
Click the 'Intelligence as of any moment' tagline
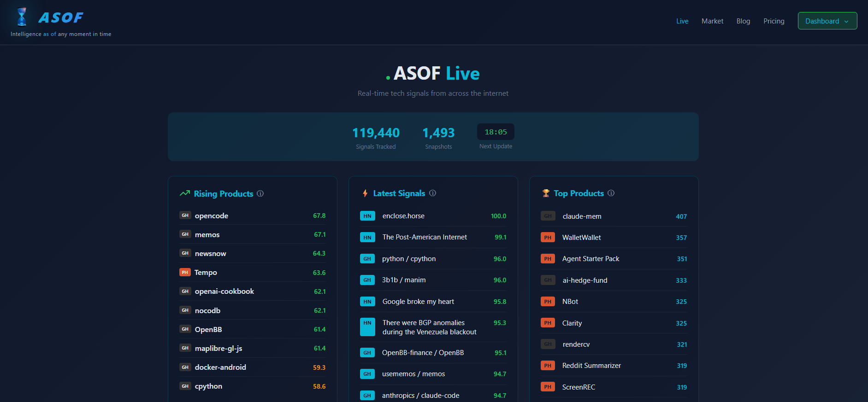61,34
